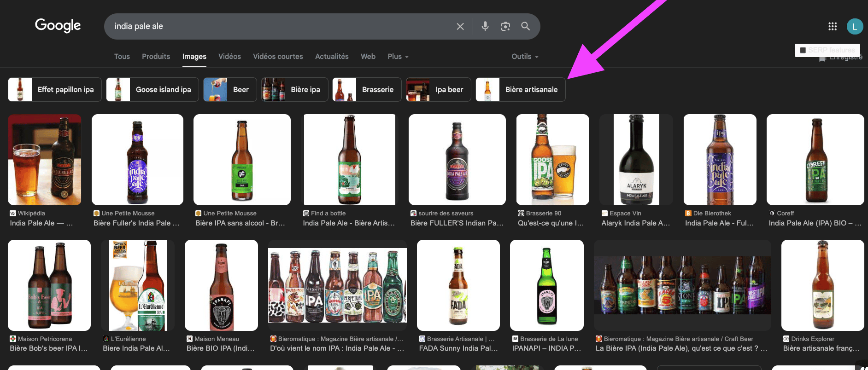This screenshot has height=370, width=868.
Task: Switch to the Tous tab
Action: pyautogui.click(x=122, y=56)
